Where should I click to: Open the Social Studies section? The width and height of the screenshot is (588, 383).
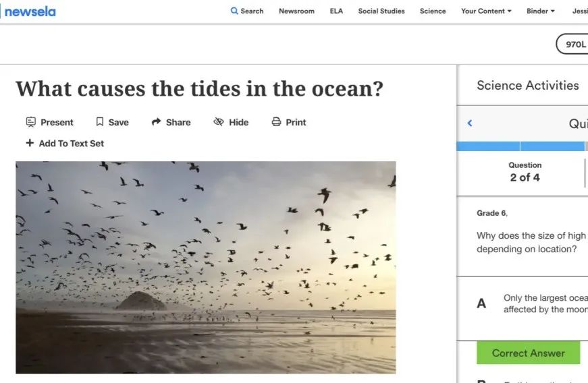click(x=381, y=11)
